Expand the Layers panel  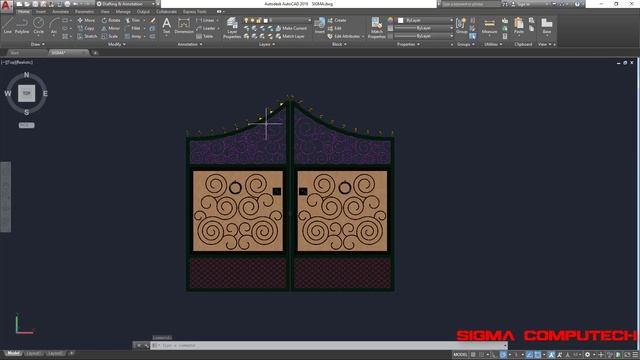click(267, 44)
